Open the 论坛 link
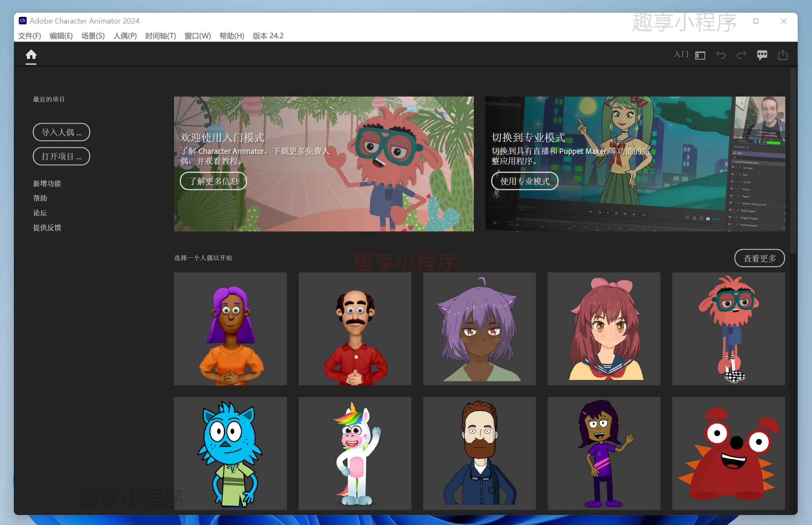 (x=40, y=213)
